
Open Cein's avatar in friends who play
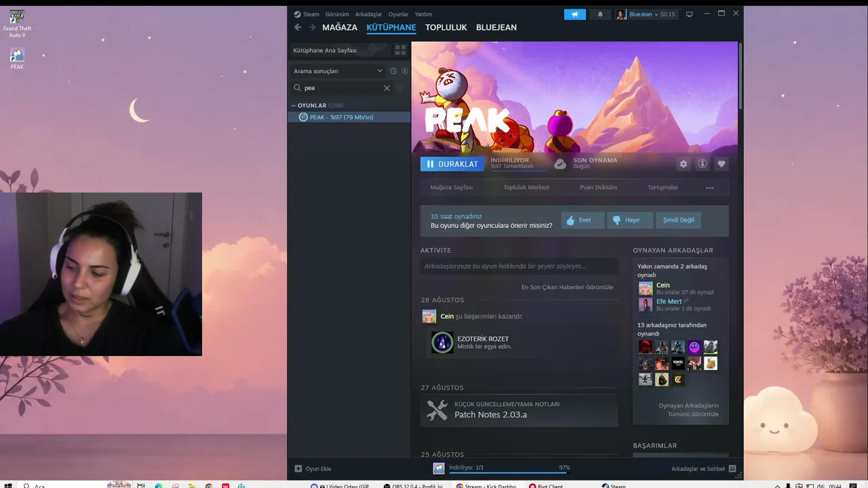(645, 289)
